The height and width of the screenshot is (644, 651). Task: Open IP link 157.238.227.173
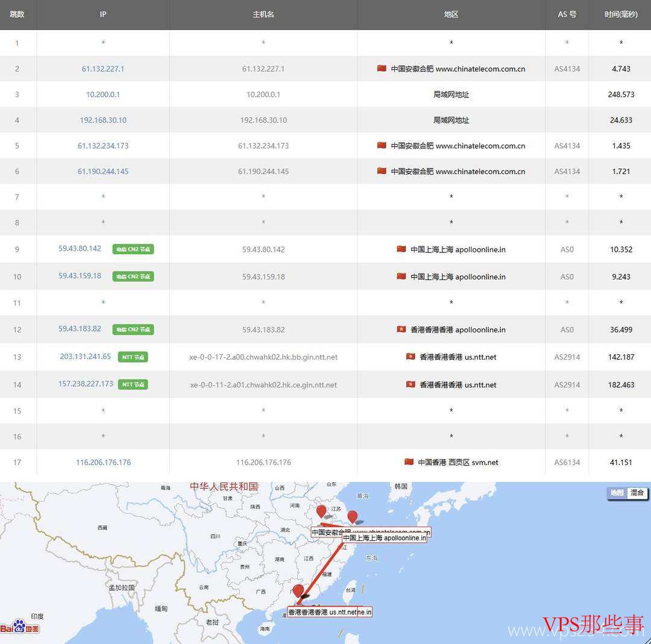click(x=86, y=384)
